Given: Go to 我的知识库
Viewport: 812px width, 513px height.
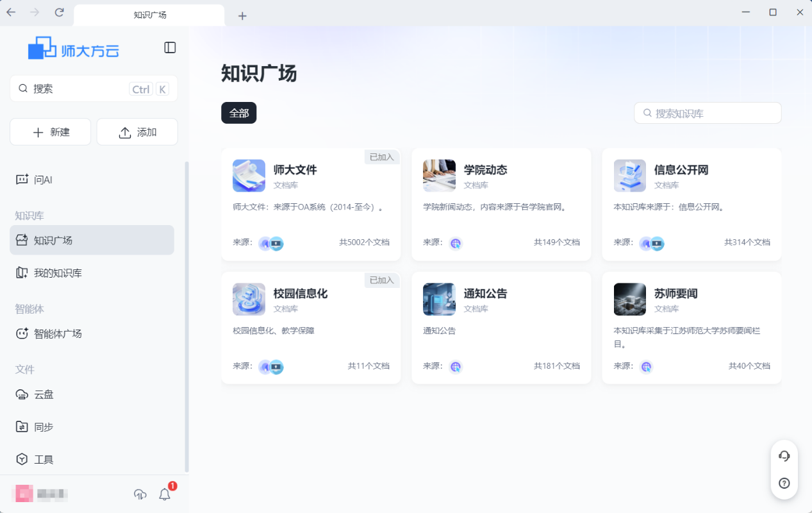Looking at the screenshot, I should 92,273.
